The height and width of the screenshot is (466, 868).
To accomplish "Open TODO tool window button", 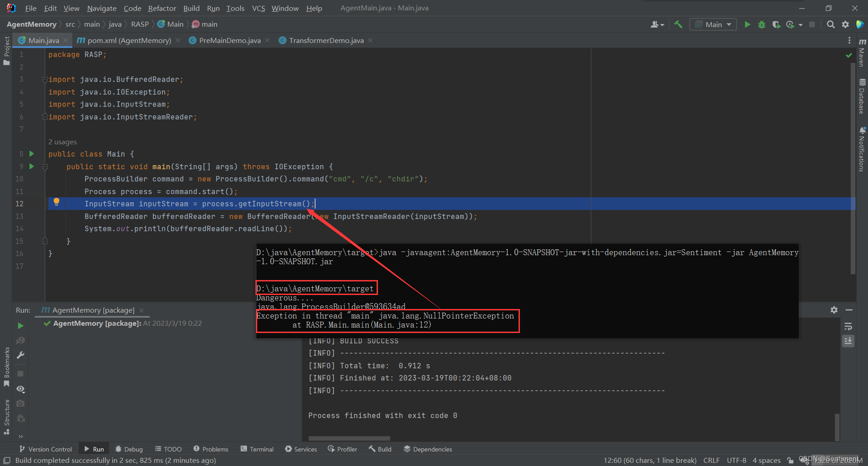I will (168, 449).
